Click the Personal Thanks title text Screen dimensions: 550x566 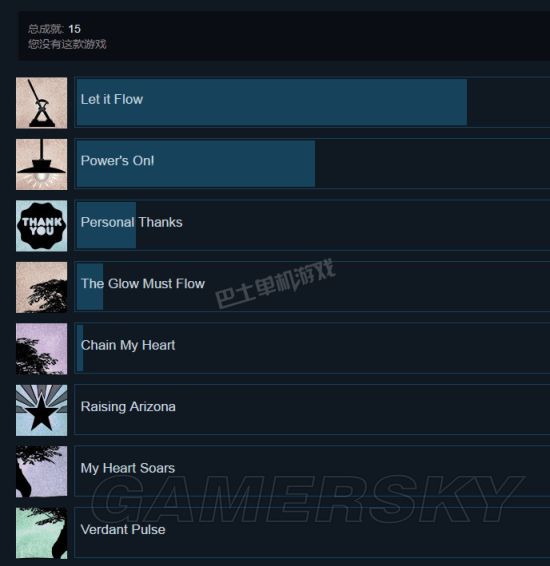pos(132,222)
